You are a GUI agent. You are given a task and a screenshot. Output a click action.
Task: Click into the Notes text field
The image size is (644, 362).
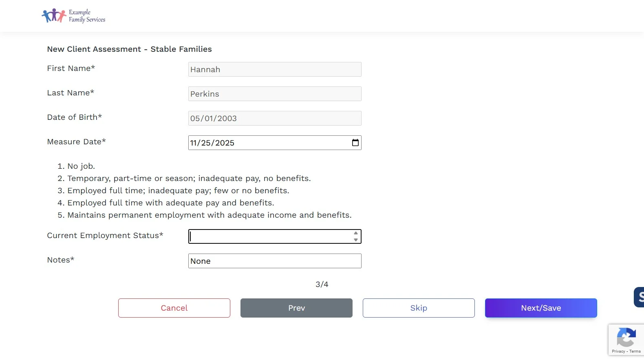pos(275,261)
